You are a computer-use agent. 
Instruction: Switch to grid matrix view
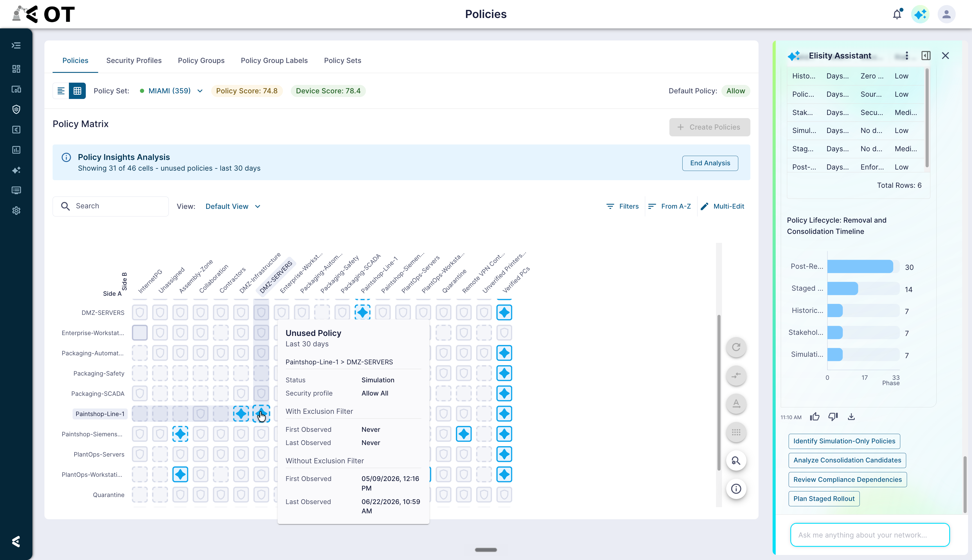click(77, 91)
